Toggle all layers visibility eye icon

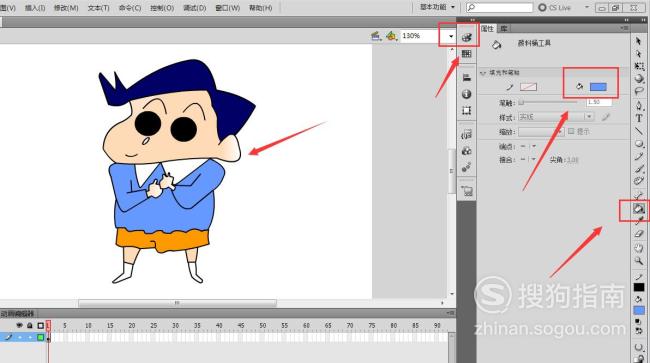(19, 326)
